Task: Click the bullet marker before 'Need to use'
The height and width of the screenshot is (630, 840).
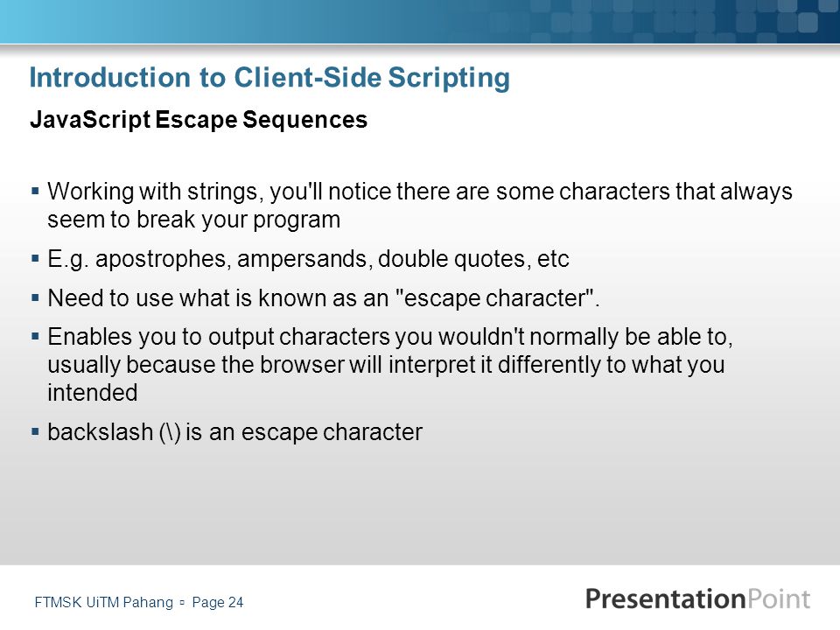Action: pos(35,297)
